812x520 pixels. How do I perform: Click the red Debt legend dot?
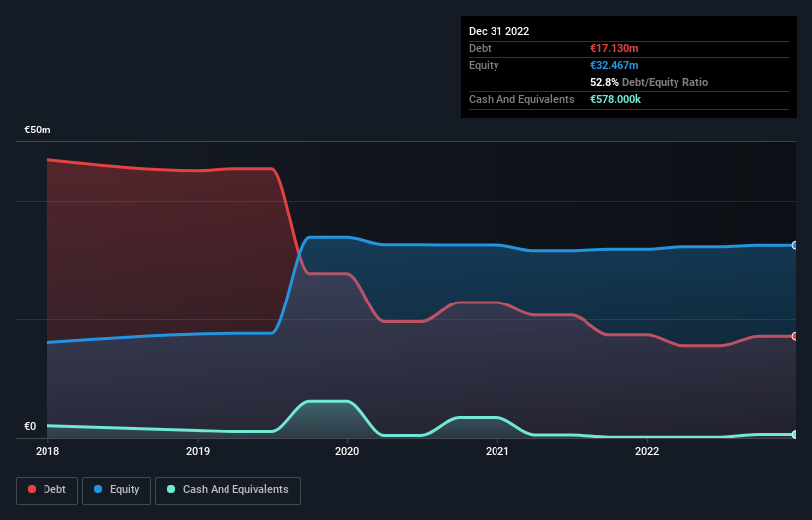[32, 489]
